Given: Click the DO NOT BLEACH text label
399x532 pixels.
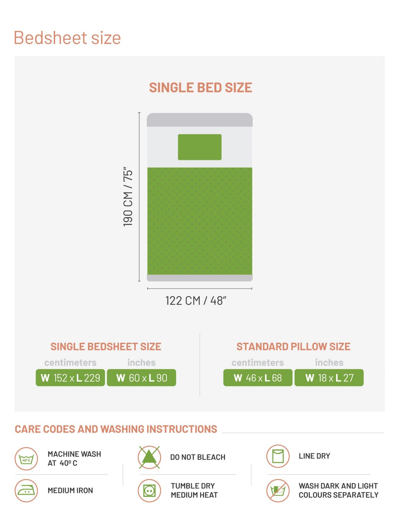Looking at the screenshot, I should (x=198, y=457).
